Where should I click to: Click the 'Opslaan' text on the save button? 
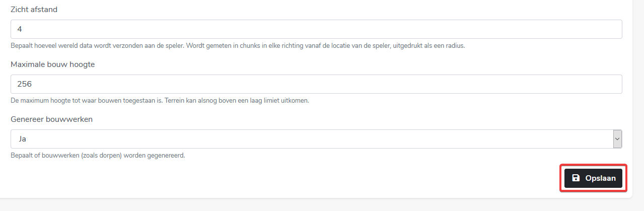tap(600, 178)
